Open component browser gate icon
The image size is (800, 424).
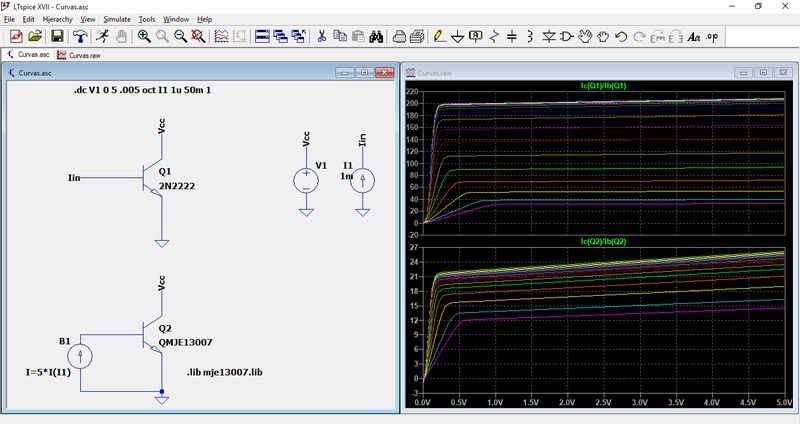[567, 36]
